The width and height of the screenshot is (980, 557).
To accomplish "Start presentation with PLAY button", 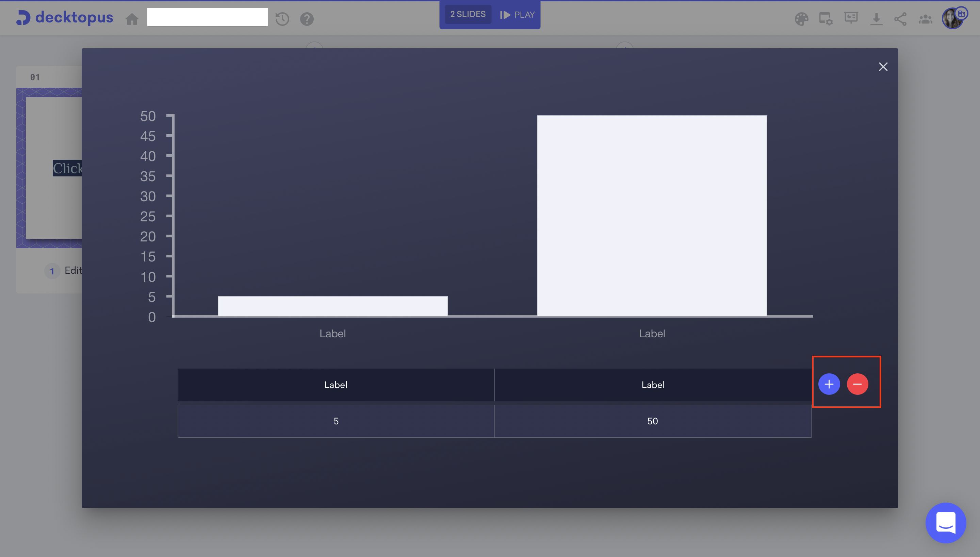I will click(517, 15).
